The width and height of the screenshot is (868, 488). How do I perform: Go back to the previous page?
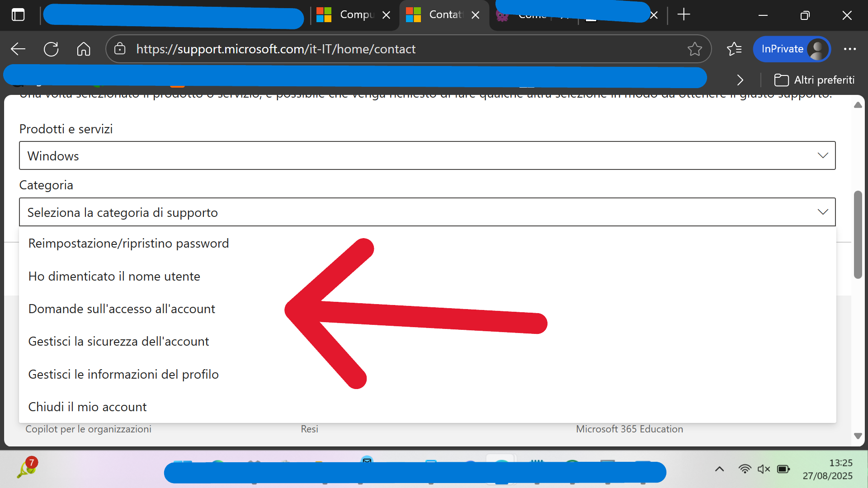coord(18,49)
